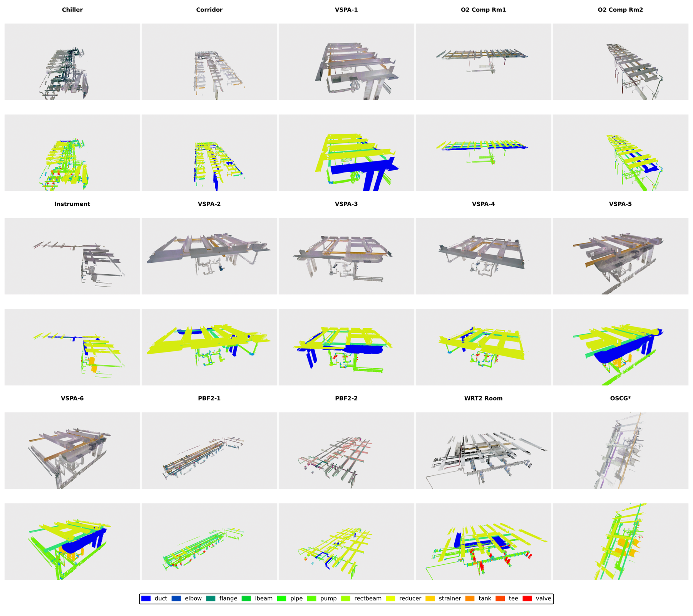Image resolution: width=693 pixels, height=616 pixels.
Task: Select the tee legend color swatch
Action: pos(500,599)
